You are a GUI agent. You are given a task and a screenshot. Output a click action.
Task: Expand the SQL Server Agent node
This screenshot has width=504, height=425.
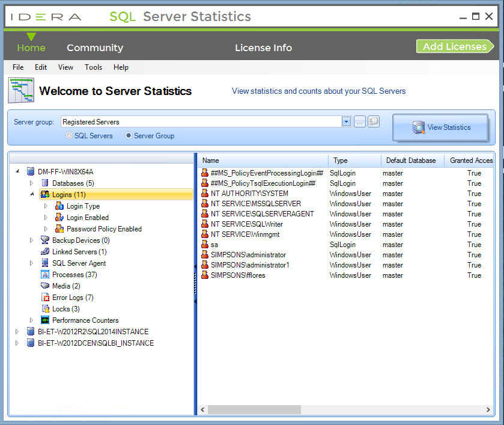[x=31, y=263]
